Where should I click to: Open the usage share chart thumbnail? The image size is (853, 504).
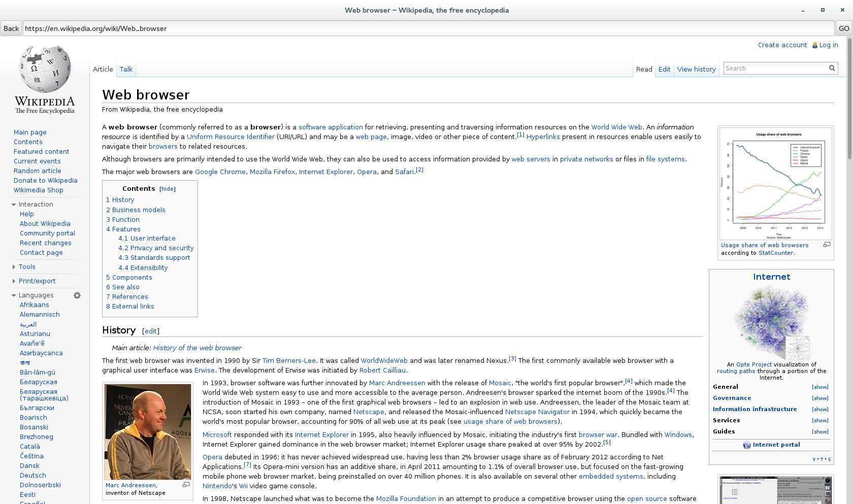(775, 183)
